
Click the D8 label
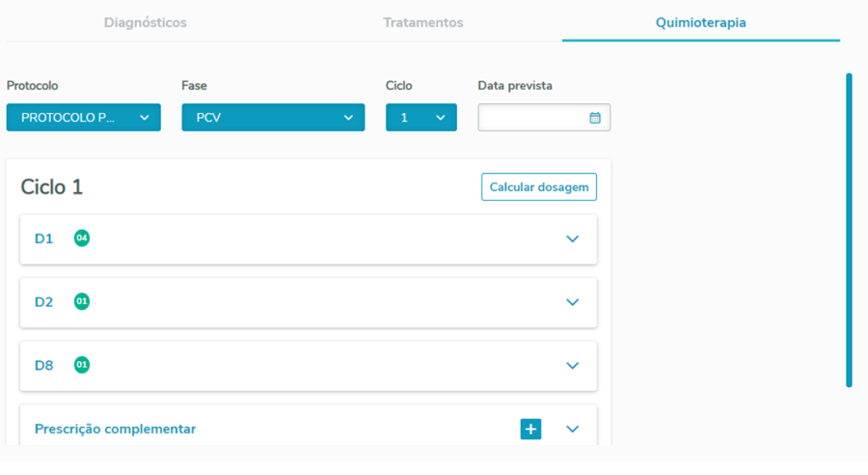pos(43,365)
